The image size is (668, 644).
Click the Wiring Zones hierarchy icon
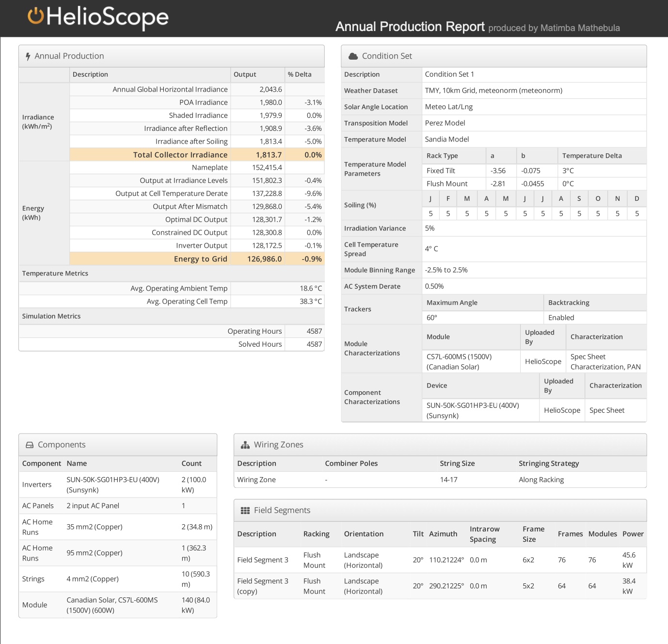[245, 445]
